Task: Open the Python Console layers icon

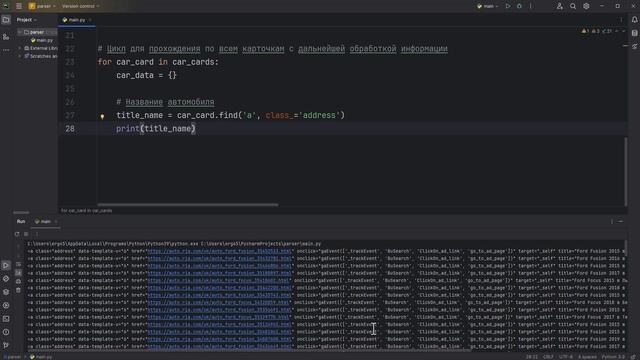Action: point(6,292)
